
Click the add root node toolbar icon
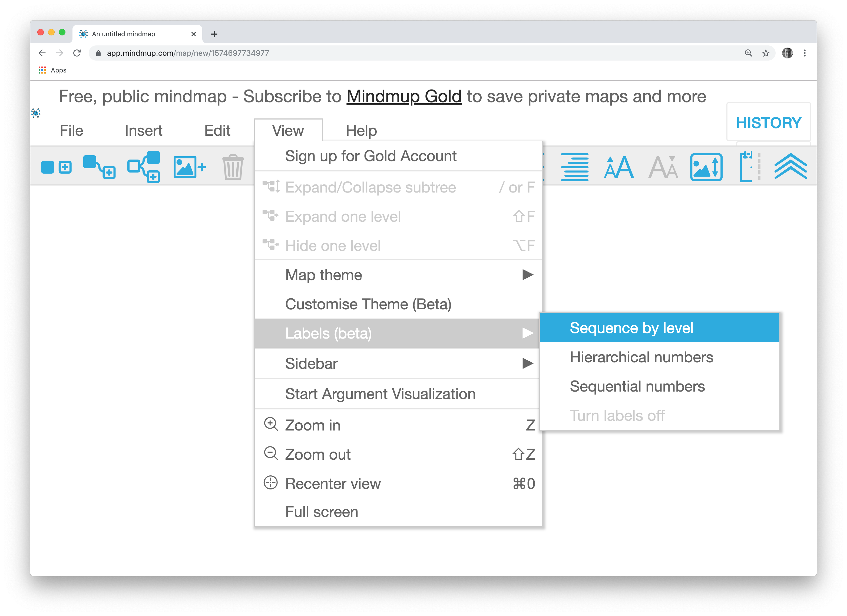[56, 167]
